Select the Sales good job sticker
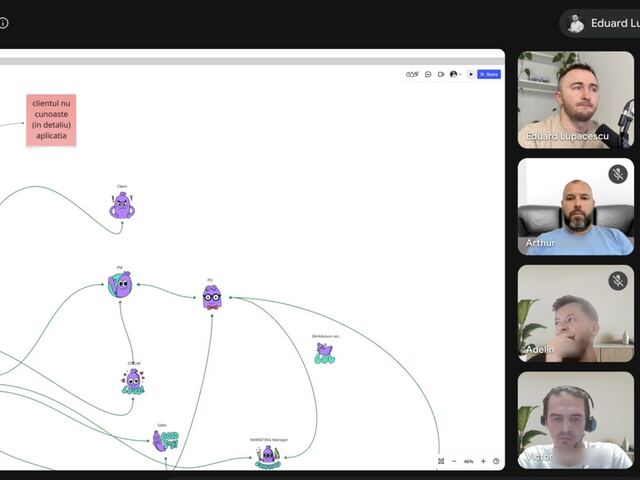The width and height of the screenshot is (640, 480). coord(165,441)
